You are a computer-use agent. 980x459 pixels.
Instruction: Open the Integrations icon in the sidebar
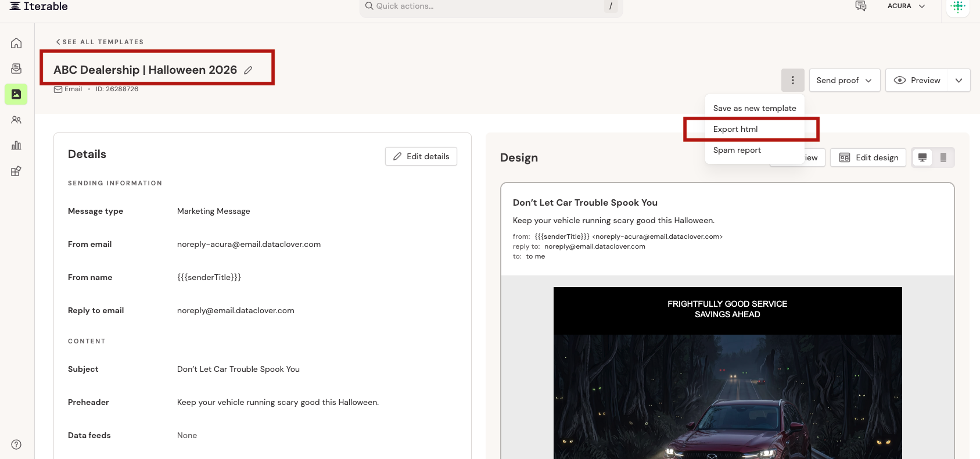[16, 171]
